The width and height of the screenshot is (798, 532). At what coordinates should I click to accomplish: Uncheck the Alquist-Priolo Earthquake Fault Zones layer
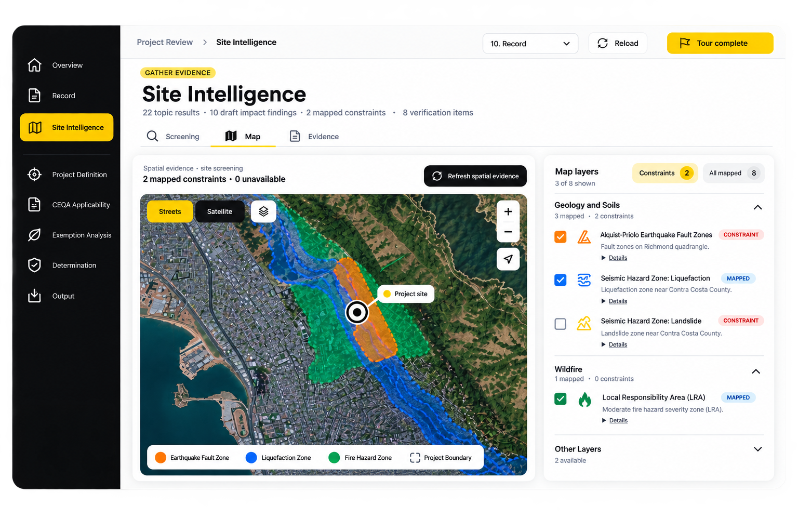coord(560,237)
